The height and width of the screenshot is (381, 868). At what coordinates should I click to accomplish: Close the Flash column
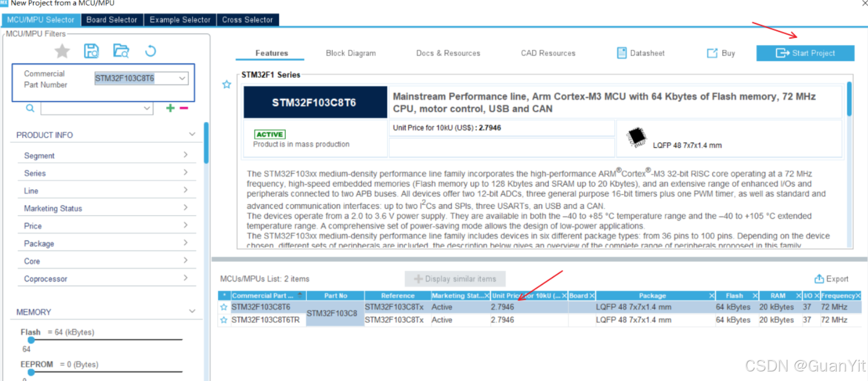(x=755, y=295)
